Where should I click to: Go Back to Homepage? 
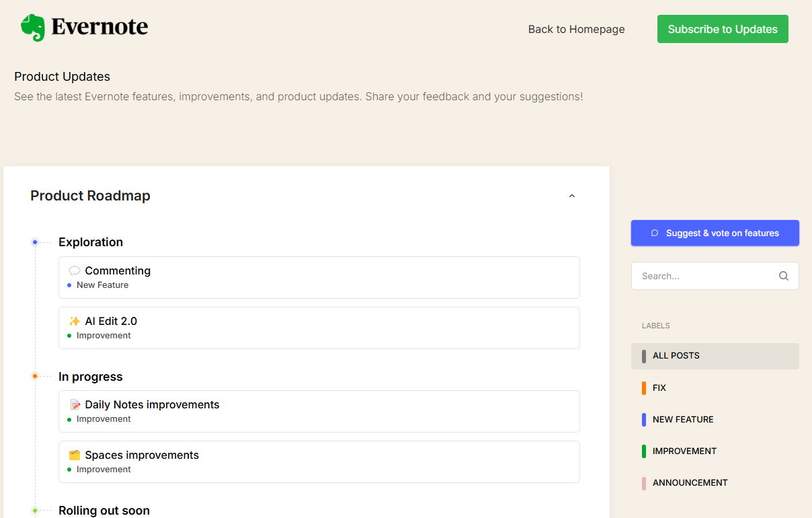576,29
